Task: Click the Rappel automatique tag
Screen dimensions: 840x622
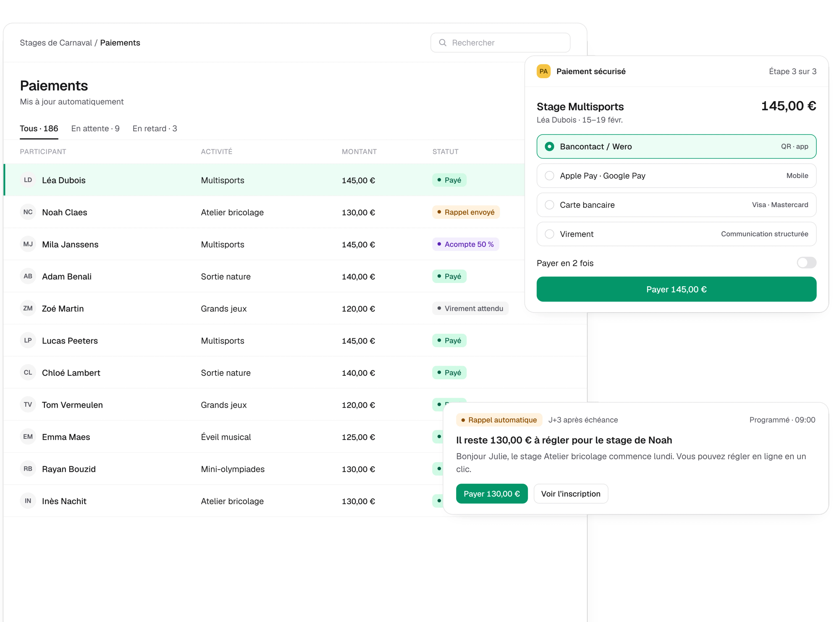Action: 499,420
